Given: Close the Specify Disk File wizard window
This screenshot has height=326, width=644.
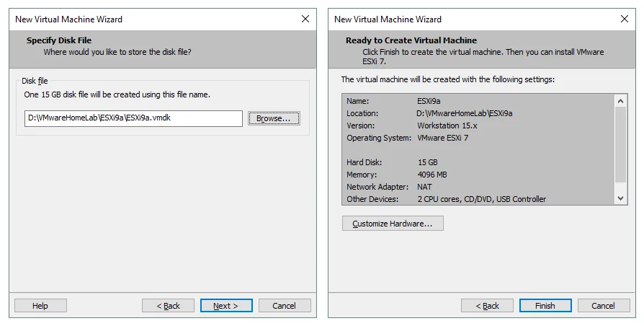Looking at the screenshot, I should (305, 19).
